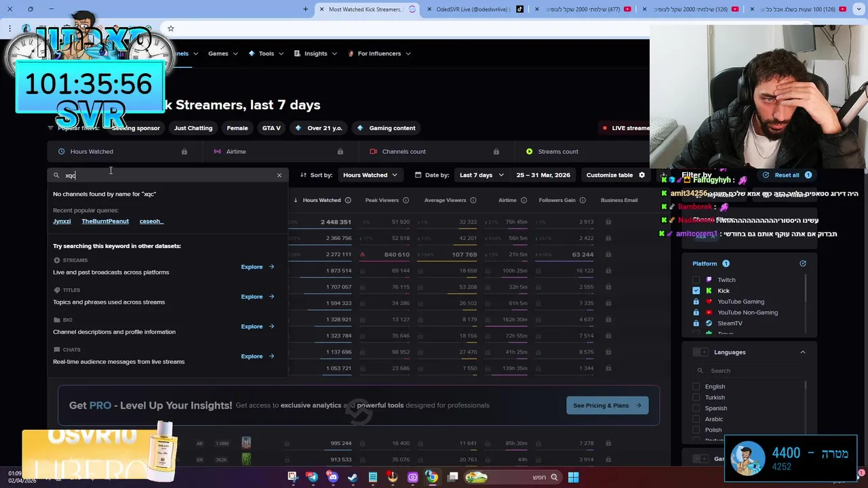Open the Insights dropdown menu
Image resolution: width=868 pixels, height=488 pixels.
click(315, 54)
